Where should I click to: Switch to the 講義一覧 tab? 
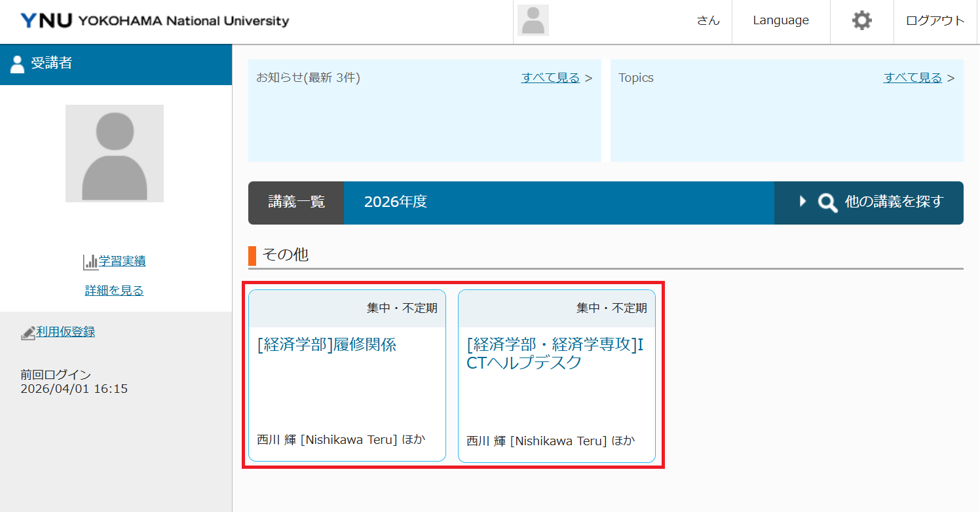click(295, 203)
